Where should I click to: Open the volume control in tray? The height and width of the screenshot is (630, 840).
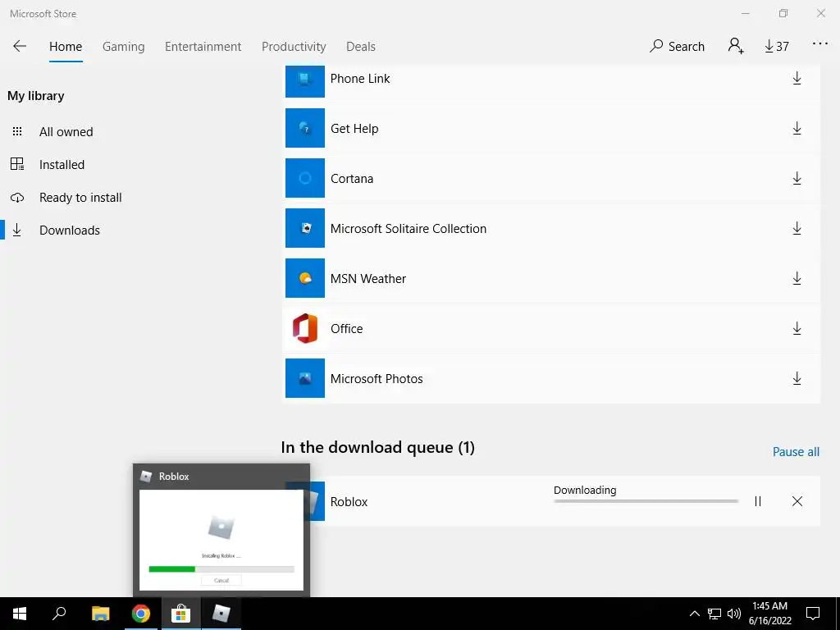click(734, 614)
